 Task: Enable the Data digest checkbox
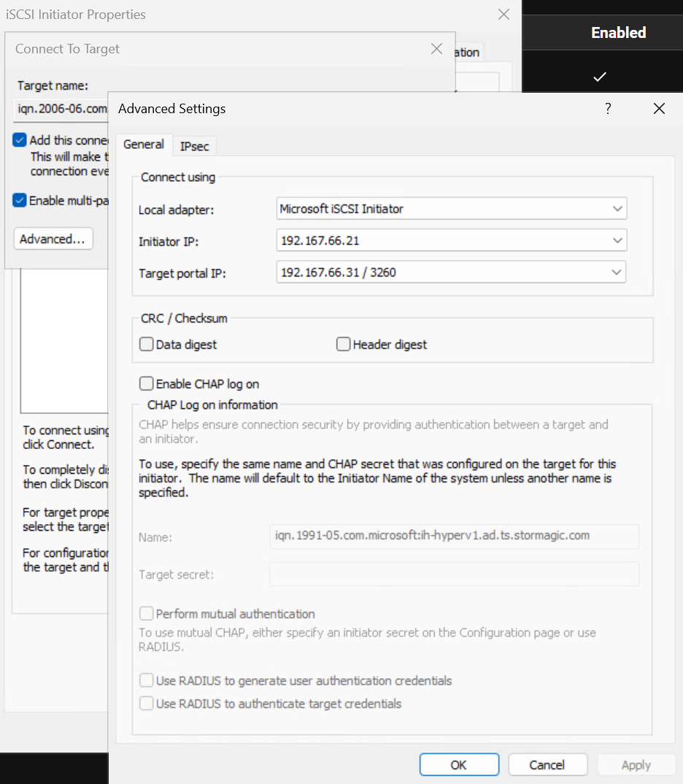click(147, 344)
